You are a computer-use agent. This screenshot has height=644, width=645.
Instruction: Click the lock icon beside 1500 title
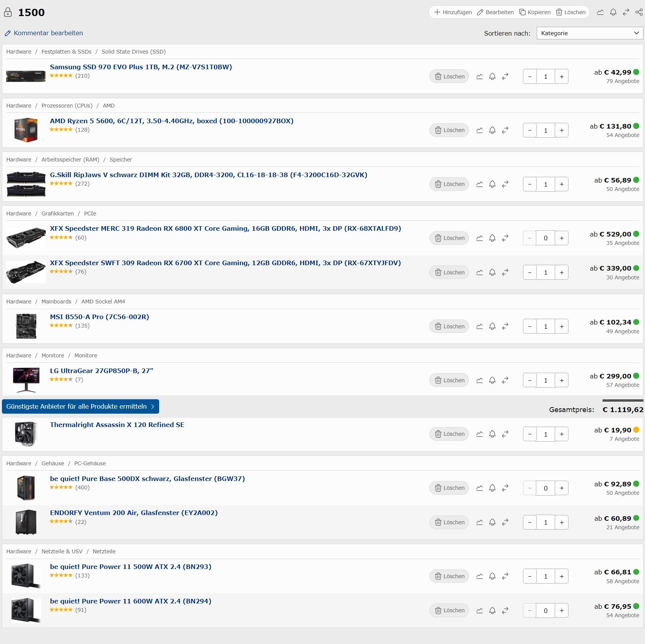[x=8, y=12]
